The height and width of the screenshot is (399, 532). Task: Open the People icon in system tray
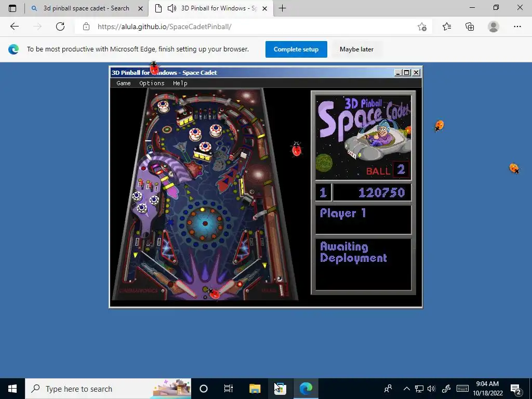[388, 389]
